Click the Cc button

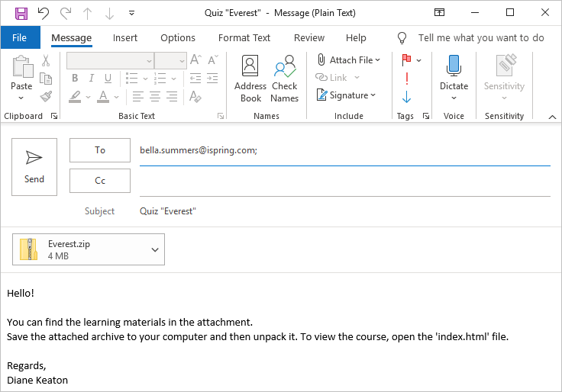click(x=100, y=181)
